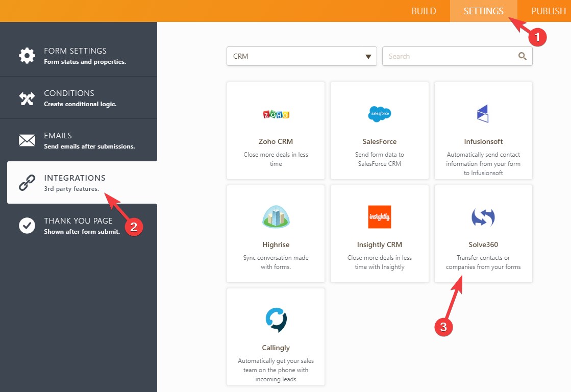
Task: Click the Highrise building logo
Action: point(276,217)
